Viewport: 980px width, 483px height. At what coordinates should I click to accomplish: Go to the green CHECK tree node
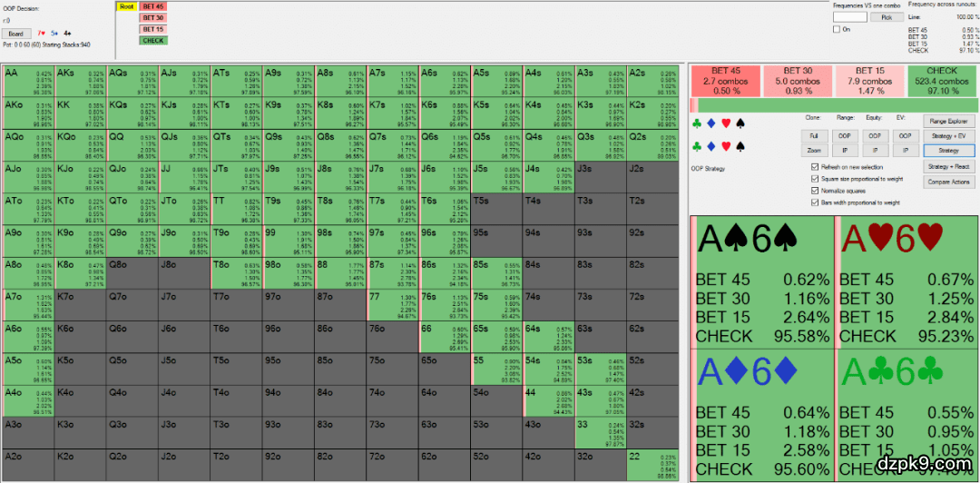(153, 40)
